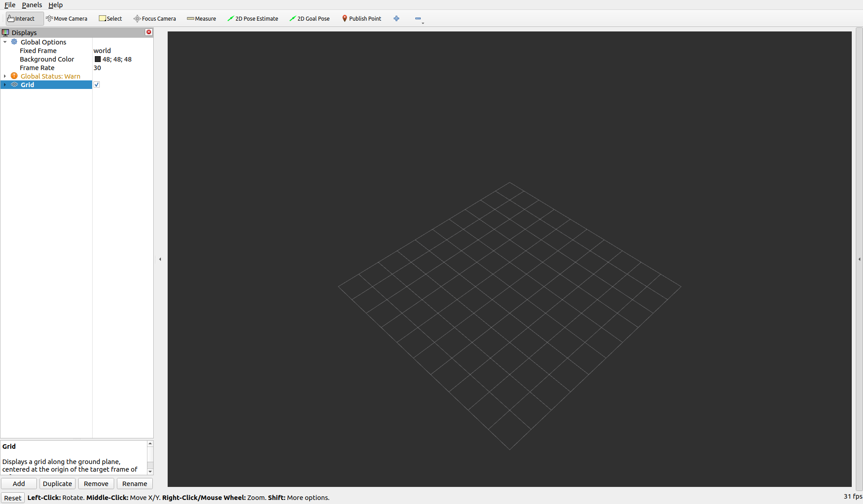Open the File menu

point(10,5)
